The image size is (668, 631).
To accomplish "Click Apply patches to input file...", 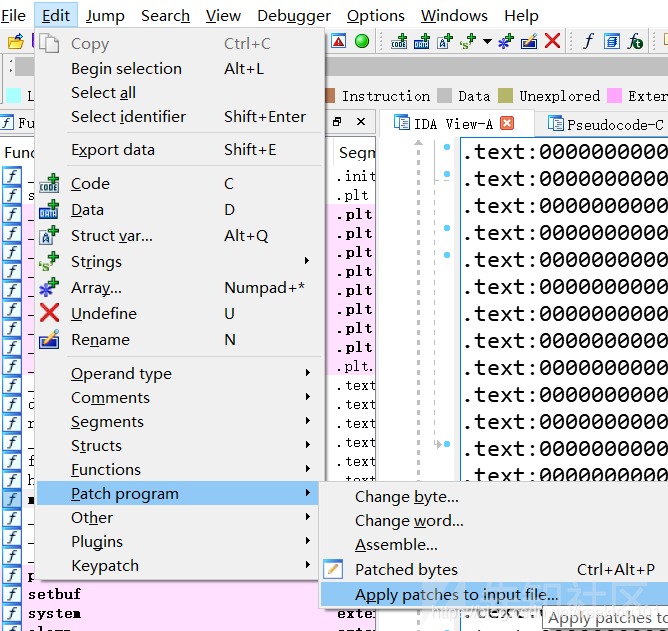I will click(494, 594).
